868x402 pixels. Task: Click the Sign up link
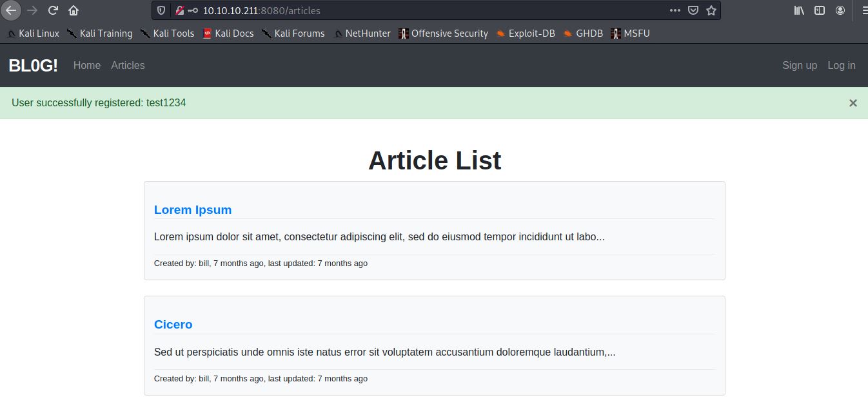799,65
